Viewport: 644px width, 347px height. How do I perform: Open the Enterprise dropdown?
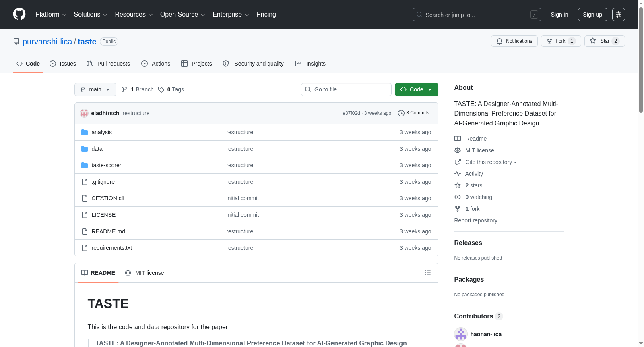point(231,15)
